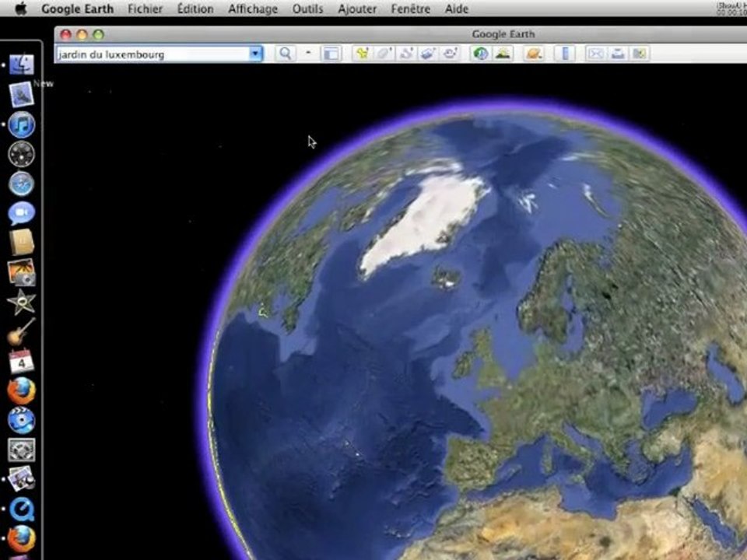This screenshot has width=747, height=560.
Task: Click the add image overlay icon
Action: click(x=428, y=54)
